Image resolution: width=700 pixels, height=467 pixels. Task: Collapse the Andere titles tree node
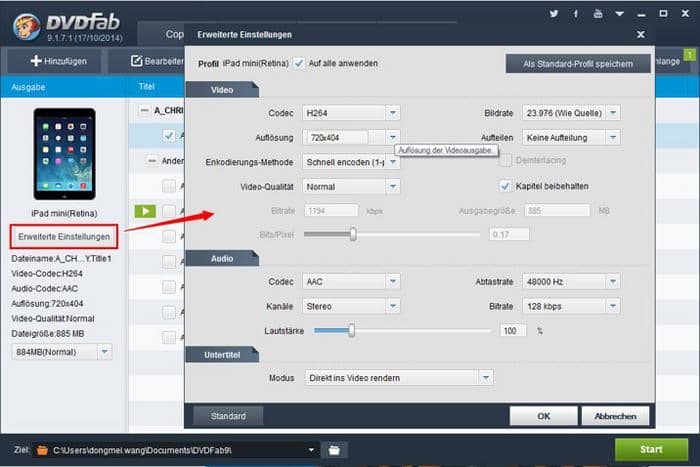(x=152, y=160)
